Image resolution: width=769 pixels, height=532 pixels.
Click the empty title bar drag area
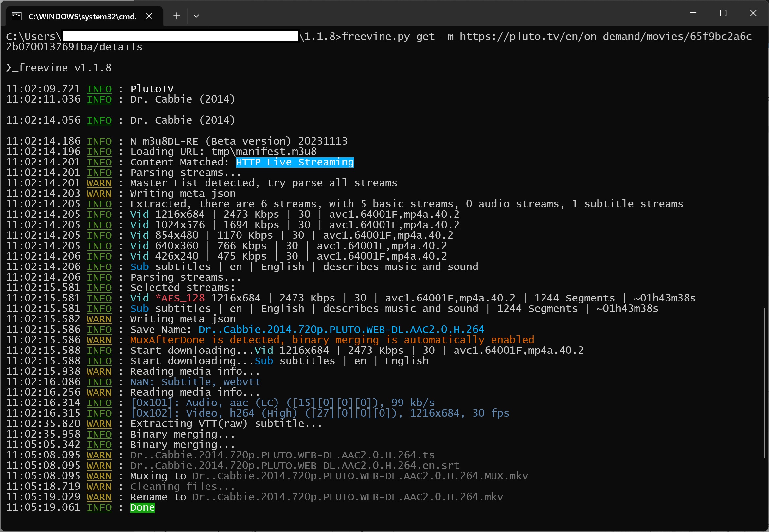434,13
